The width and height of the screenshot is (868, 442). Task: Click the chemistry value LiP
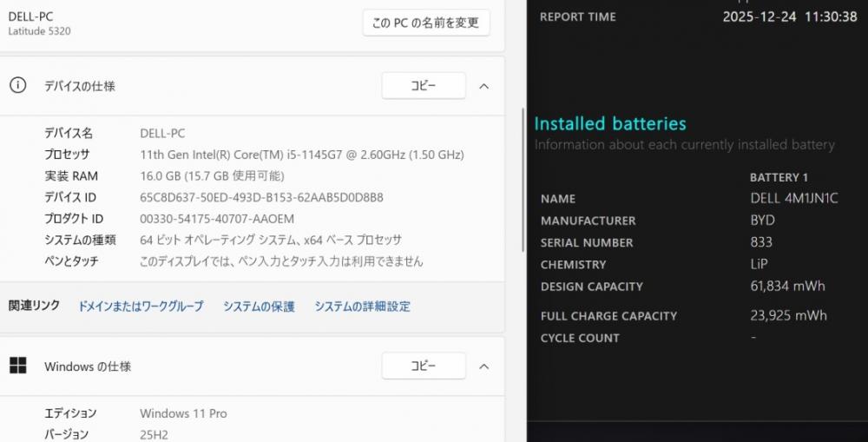point(759,264)
